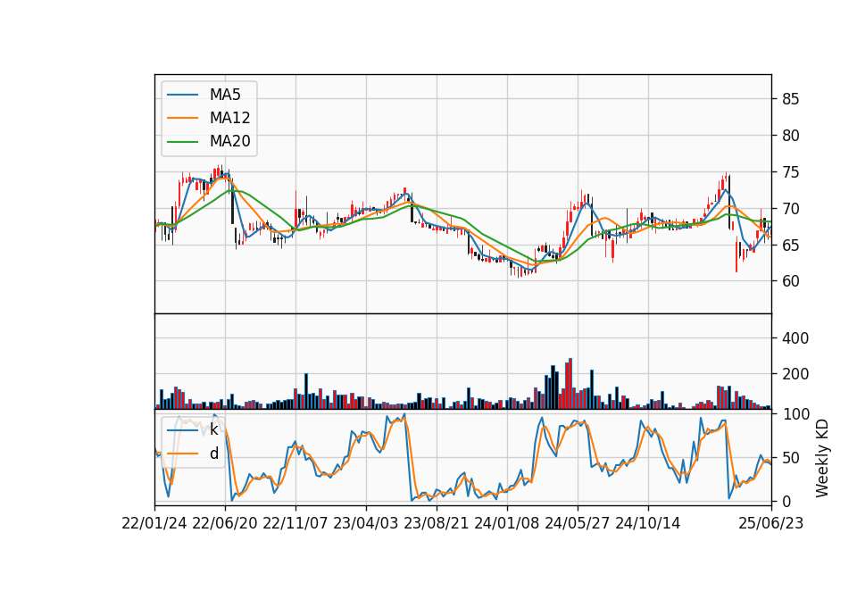Image resolution: width=857 pixels, height=616 pixels.
Task: Select the 24/05/27 date tick label
Action: tap(578, 523)
